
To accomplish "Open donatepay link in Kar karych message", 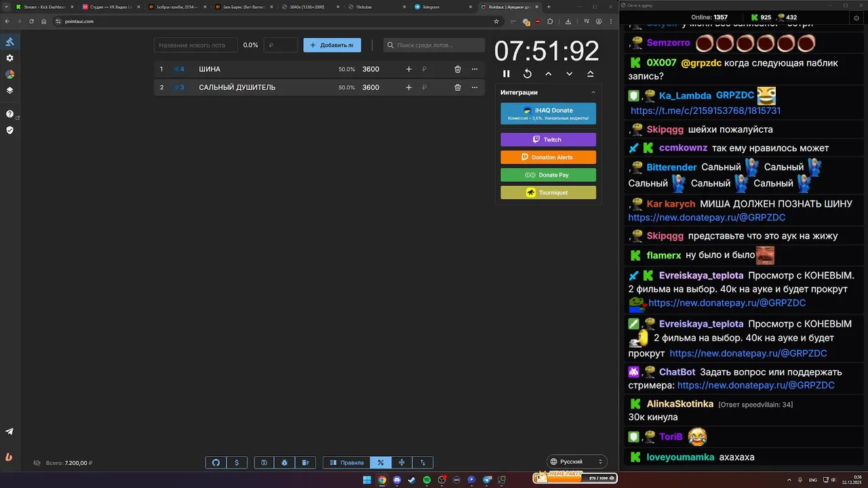I will [707, 218].
